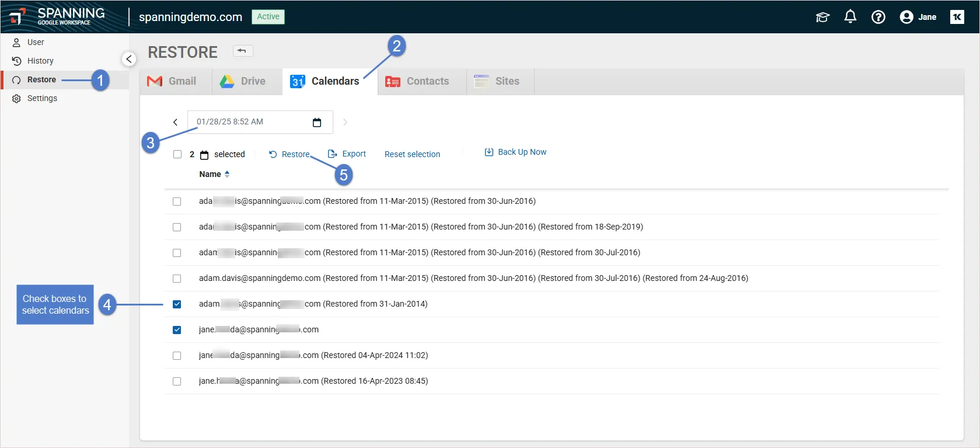Click the Reset selection link
Viewport: 980px width, 448px height.
412,154
